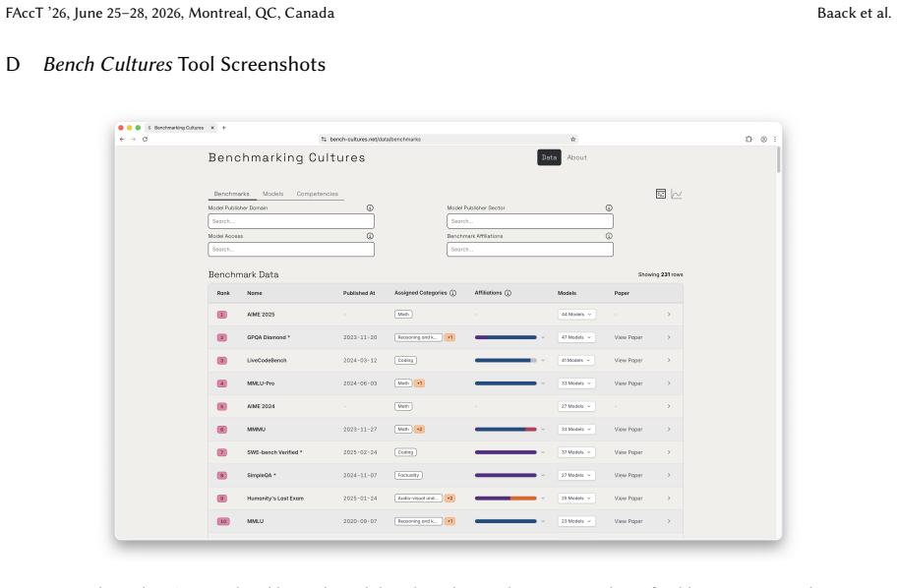The height and width of the screenshot is (588, 897).
Task: Open browser extensions puzzle icon
Action: tap(748, 139)
